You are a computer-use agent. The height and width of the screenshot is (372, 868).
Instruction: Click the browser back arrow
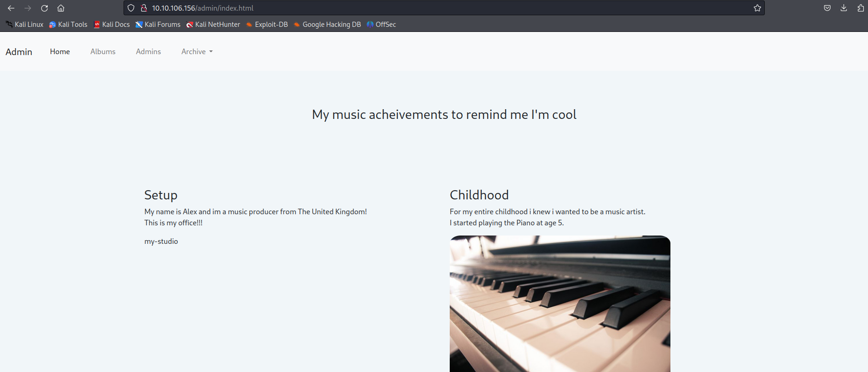pyautogui.click(x=11, y=8)
